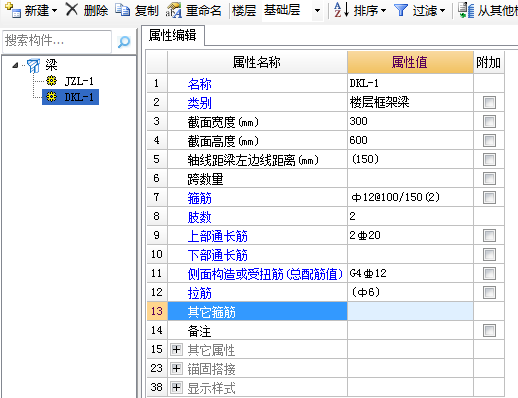Click the 拉筋 property link
This screenshot has width=518, height=398.
tap(199, 293)
